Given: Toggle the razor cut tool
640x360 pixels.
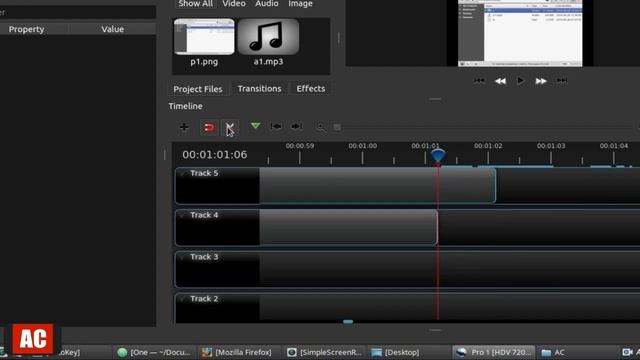Looking at the screenshot, I should (x=230, y=127).
